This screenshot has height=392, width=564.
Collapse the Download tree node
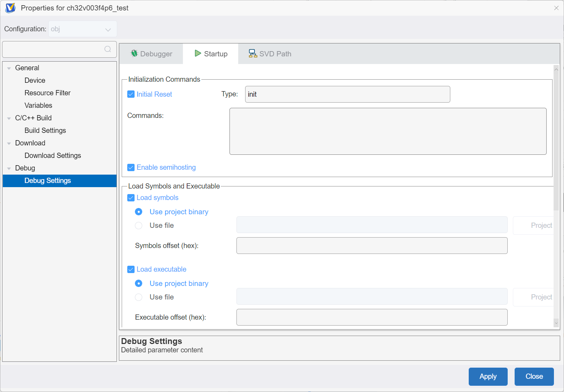point(9,143)
